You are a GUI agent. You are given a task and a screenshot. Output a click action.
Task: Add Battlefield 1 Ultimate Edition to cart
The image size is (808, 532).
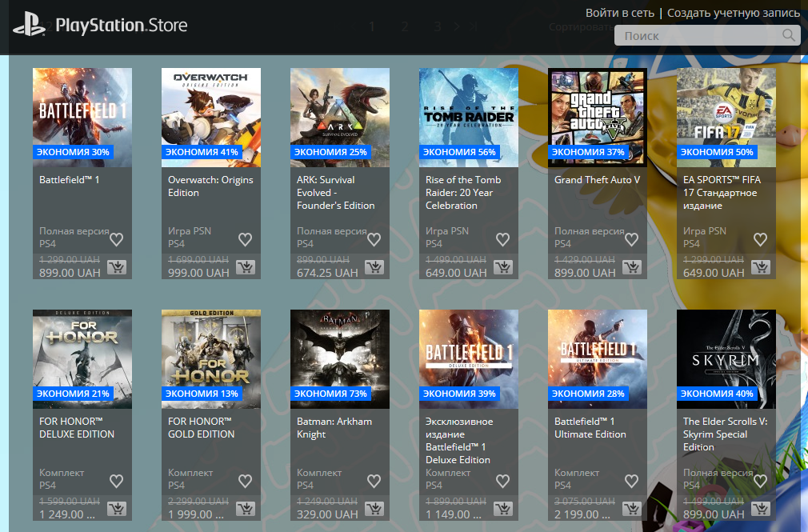(632, 509)
